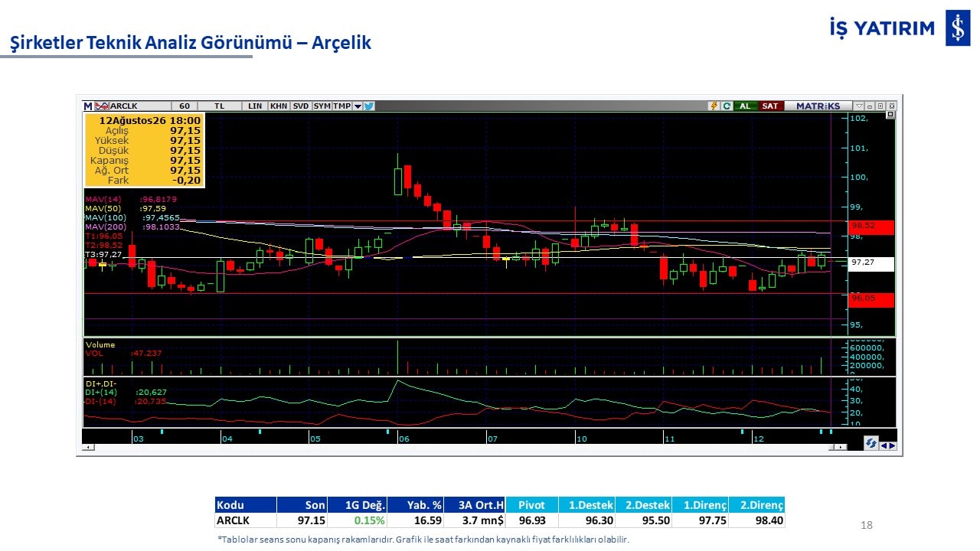980x551 pixels.
Task: Click the horizontal scrollbar left arrow
Action: 89,447
